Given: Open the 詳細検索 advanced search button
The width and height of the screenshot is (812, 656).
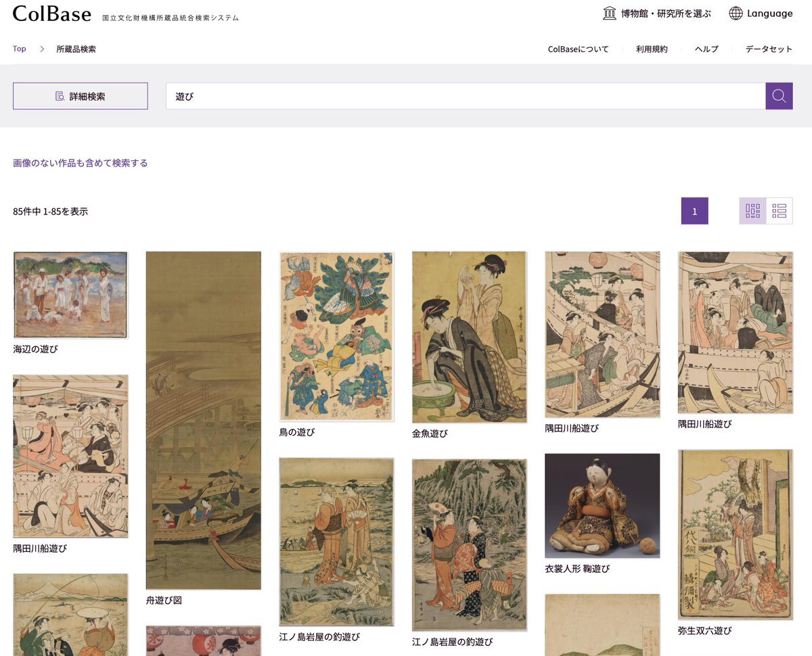Looking at the screenshot, I should [x=81, y=96].
